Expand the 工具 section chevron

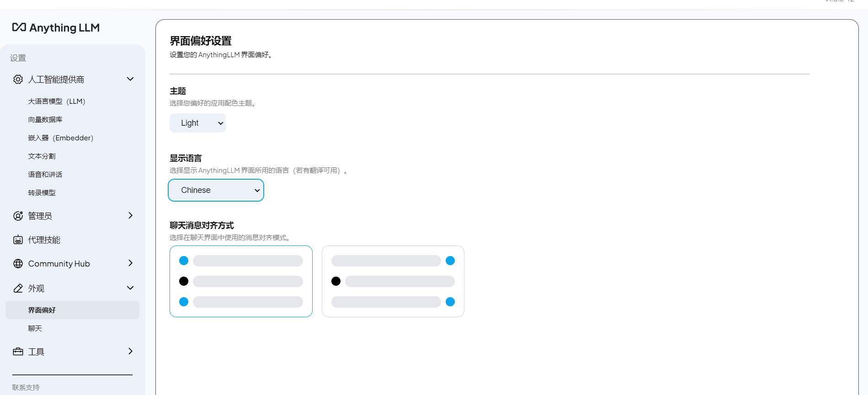click(130, 351)
